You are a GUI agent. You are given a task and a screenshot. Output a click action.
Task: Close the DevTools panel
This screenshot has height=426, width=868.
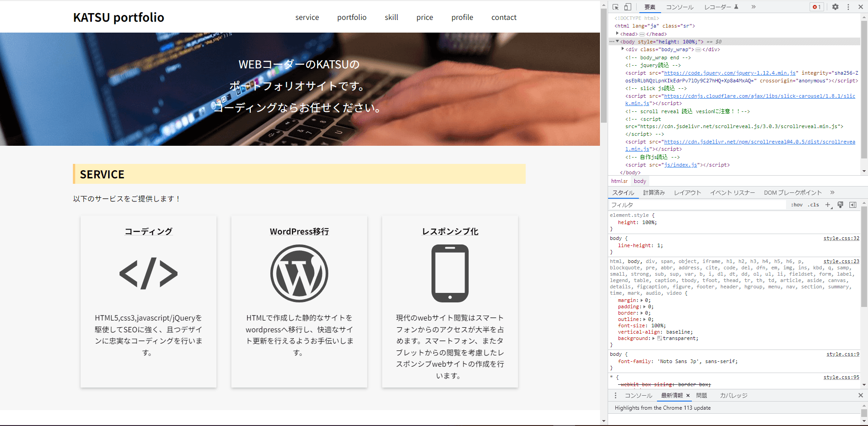pos(861,7)
